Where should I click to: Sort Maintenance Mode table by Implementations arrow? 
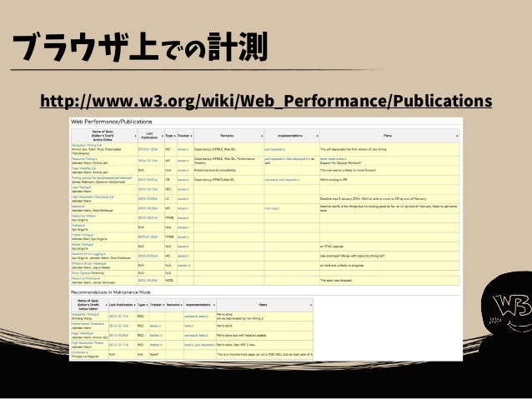pyautogui.click(x=213, y=306)
